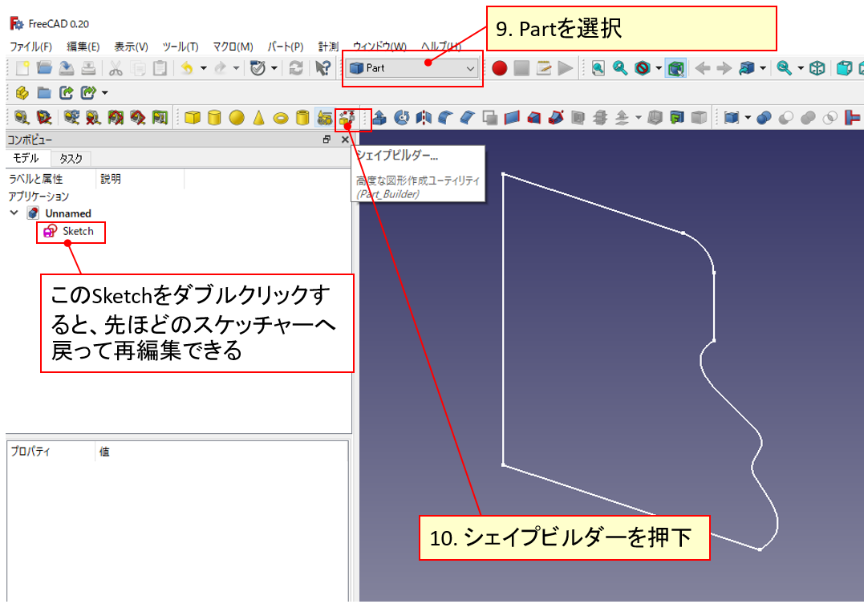Open the マクロ(M) menu
Screen dimensions: 868x604
(233, 47)
